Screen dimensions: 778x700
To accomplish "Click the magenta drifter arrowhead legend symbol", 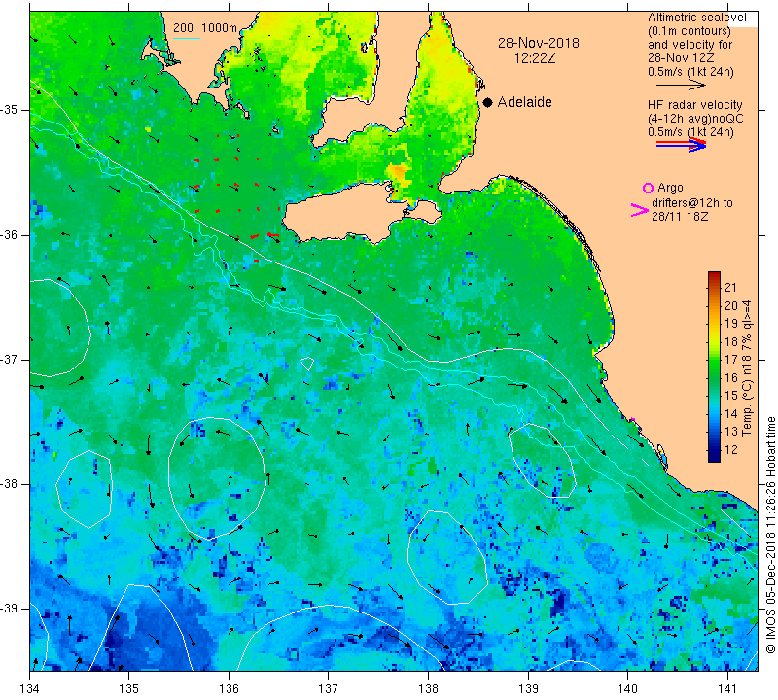I will click(640, 210).
